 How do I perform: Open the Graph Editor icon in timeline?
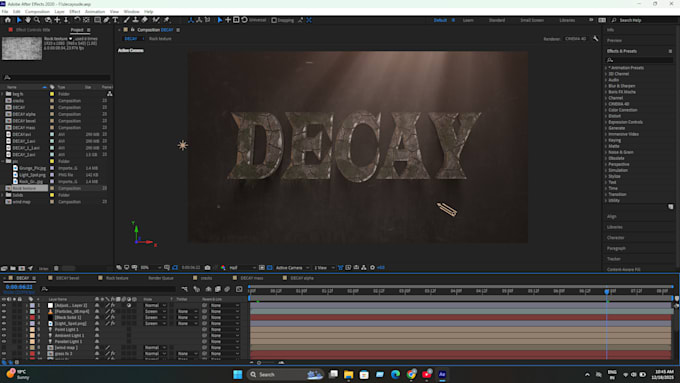pyautogui.click(x=239, y=289)
